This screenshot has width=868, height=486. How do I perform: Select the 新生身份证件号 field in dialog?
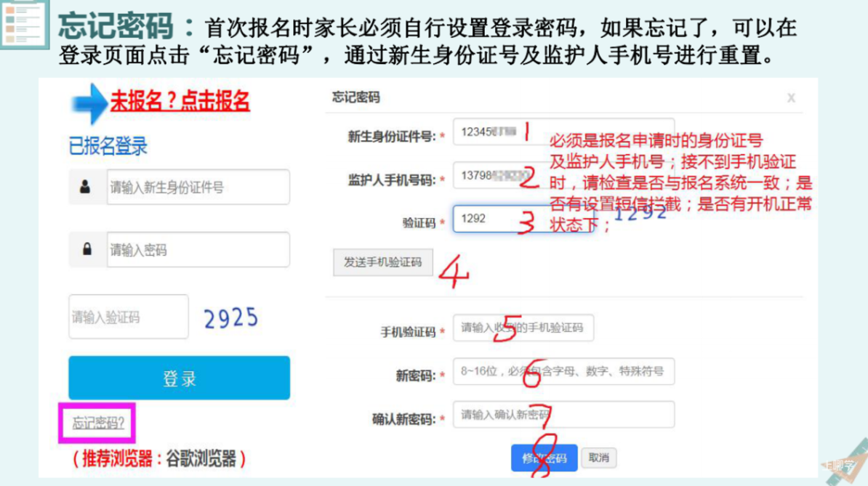(563, 131)
